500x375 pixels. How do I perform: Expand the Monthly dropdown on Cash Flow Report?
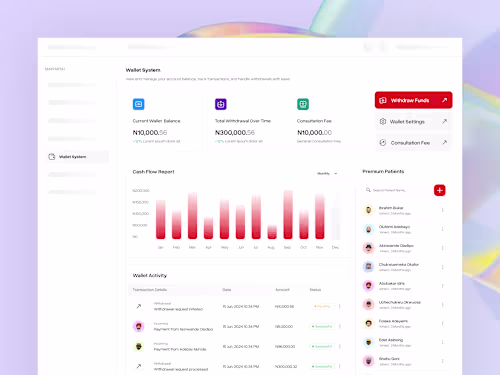pos(327,173)
